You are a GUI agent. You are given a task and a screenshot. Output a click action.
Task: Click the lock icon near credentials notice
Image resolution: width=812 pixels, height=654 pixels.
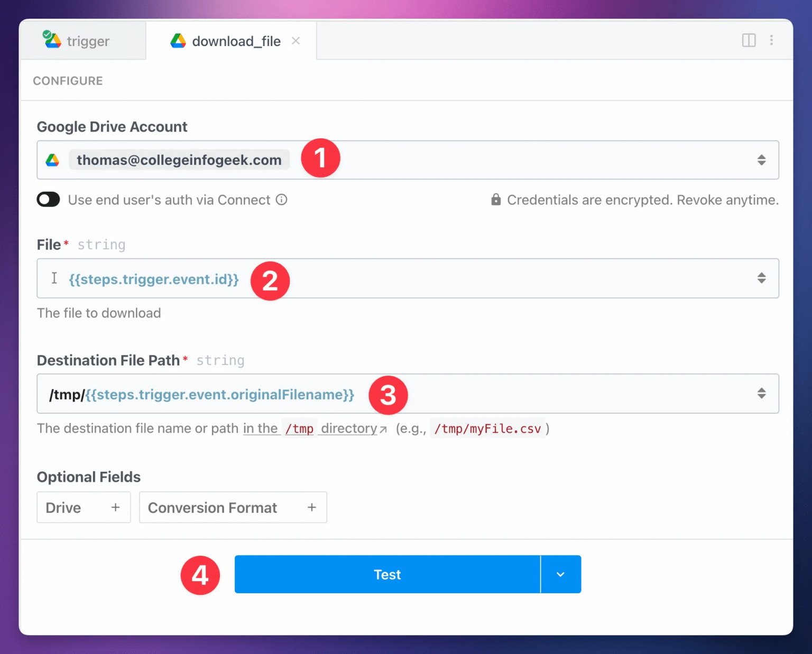click(x=495, y=200)
